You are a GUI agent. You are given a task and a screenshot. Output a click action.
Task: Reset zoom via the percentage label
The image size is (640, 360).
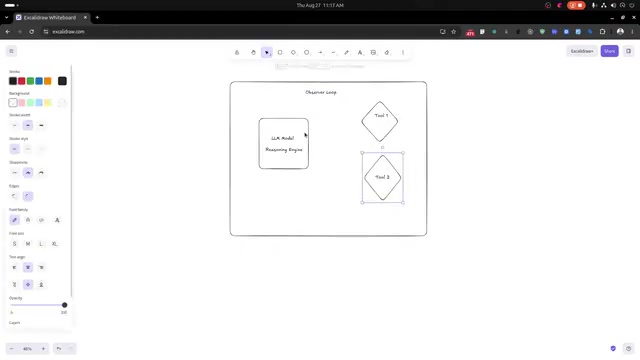[27, 349]
